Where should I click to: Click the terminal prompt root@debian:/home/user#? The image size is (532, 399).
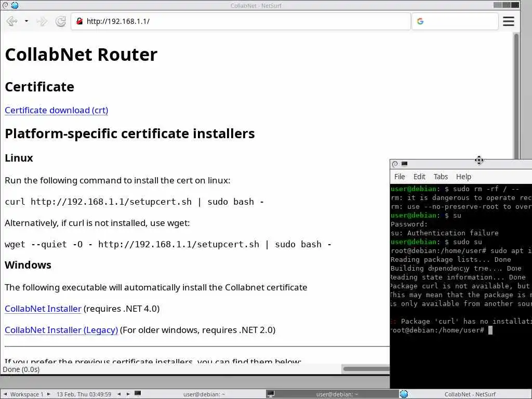pos(437,330)
